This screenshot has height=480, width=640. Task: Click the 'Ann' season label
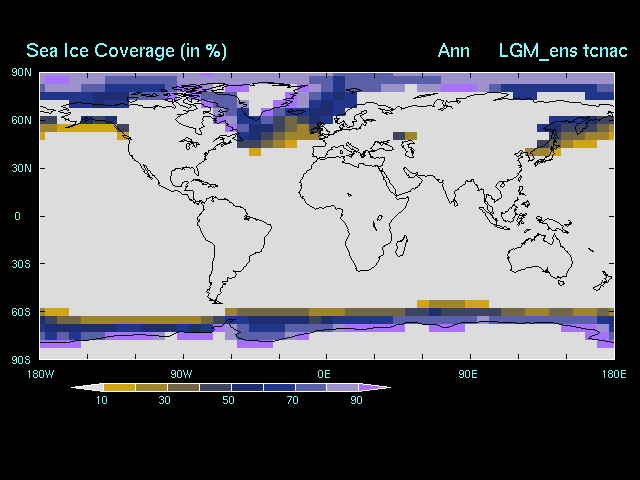(x=454, y=50)
